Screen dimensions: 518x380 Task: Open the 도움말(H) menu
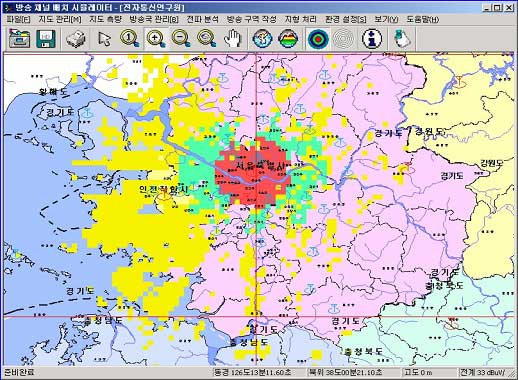423,19
